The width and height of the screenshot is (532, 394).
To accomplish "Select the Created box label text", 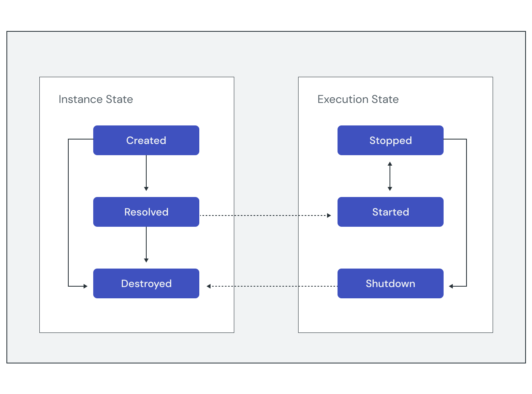I will (x=146, y=140).
